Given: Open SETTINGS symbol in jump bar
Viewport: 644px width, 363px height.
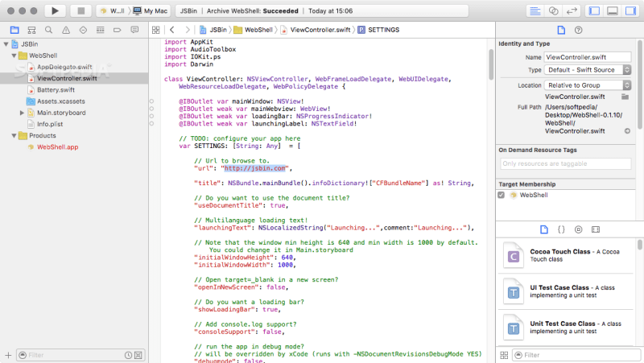Looking at the screenshot, I should pos(378,30).
